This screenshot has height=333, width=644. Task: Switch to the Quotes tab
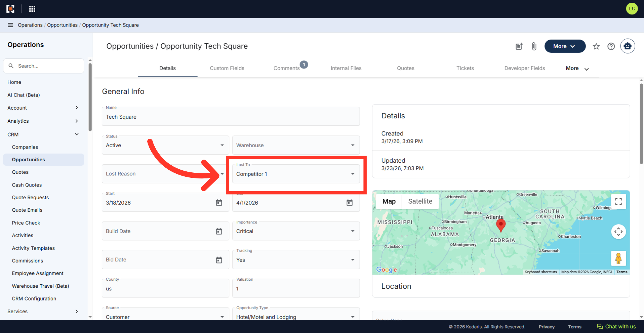click(406, 68)
